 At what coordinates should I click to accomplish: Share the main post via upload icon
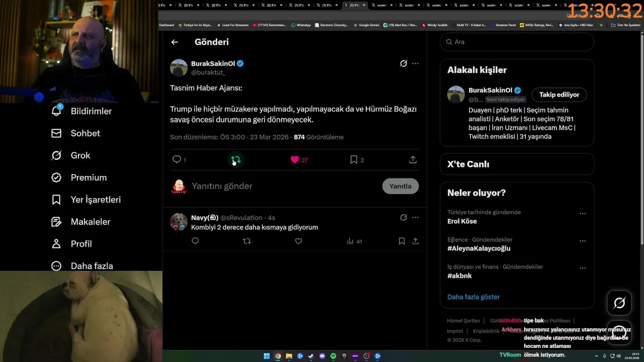(413, 159)
